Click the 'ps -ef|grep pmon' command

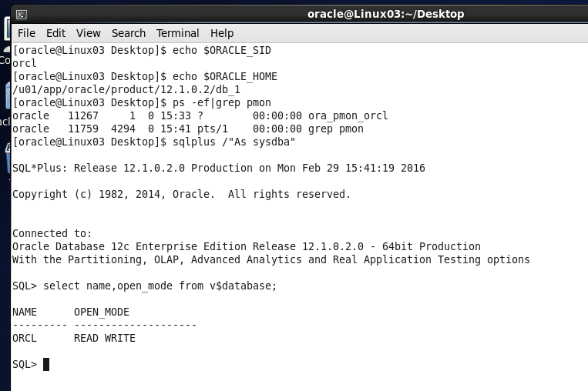pos(222,102)
